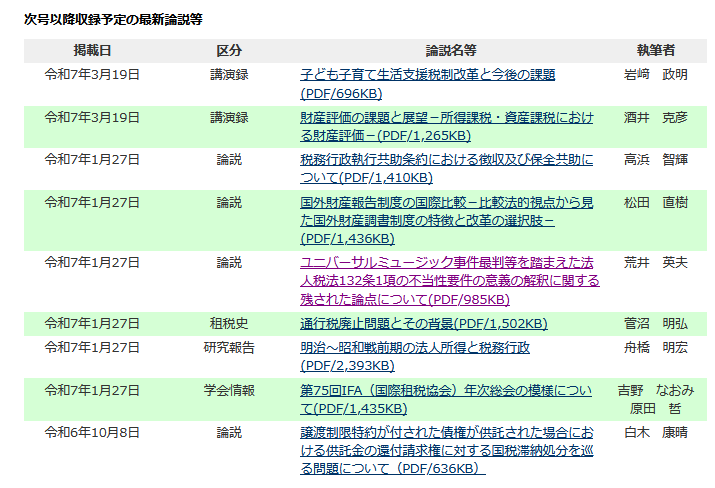715x488 pixels.
Task: Open 譲渡制限特約が付された債権 paper link
Action: 447,450
